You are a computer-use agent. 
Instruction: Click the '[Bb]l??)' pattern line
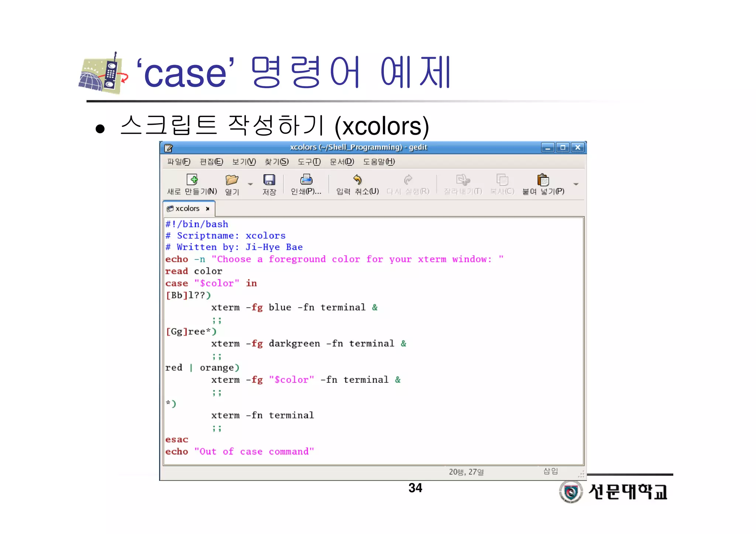pyautogui.click(x=188, y=295)
